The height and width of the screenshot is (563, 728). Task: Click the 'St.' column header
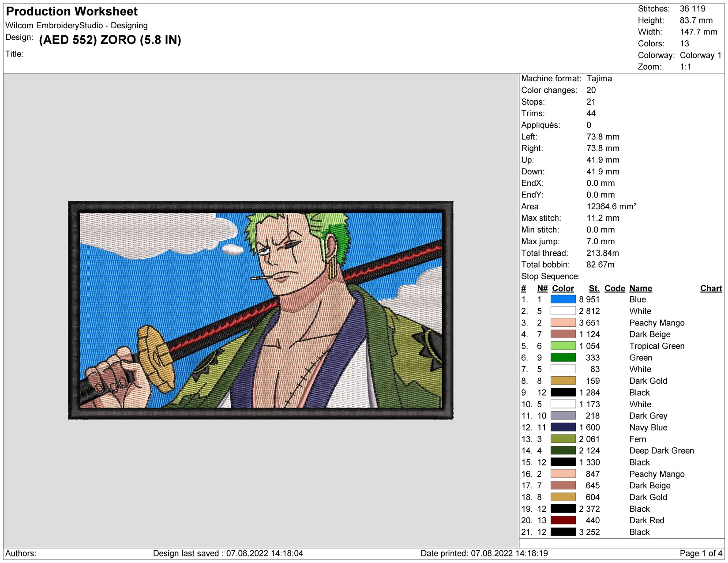click(594, 288)
